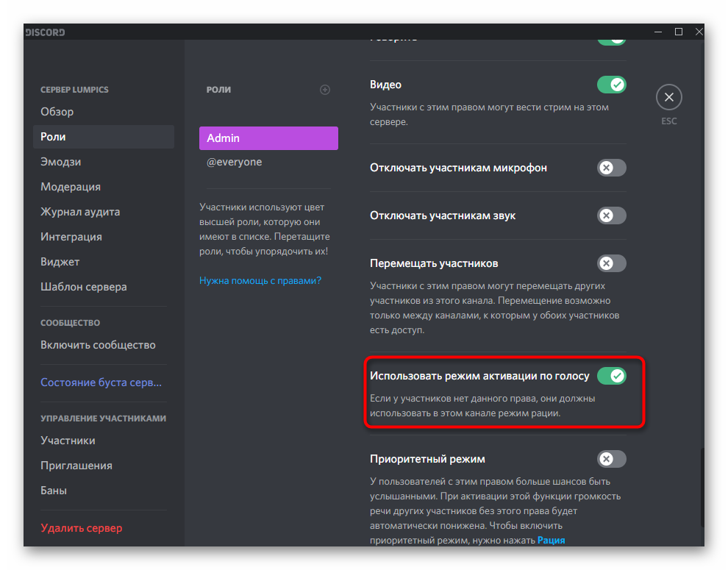Enable the Приоритетный режим switch
728x570 pixels.
tap(611, 459)
